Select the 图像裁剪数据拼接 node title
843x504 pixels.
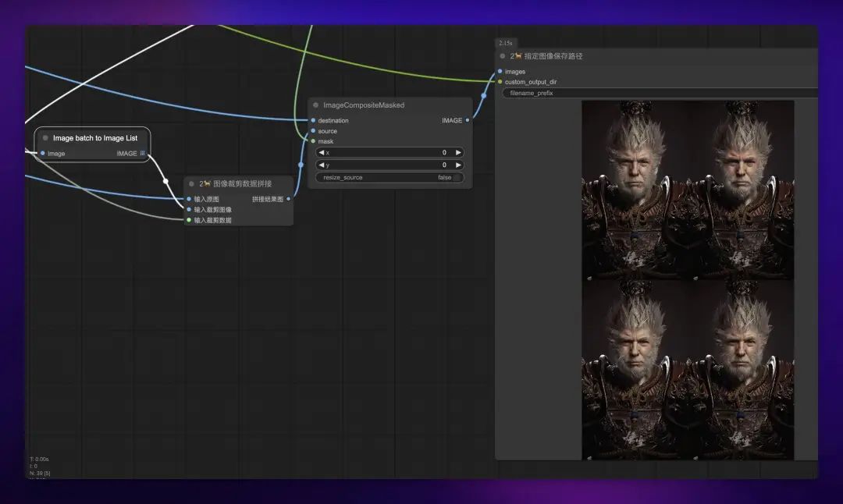click(x=236, y=184)
